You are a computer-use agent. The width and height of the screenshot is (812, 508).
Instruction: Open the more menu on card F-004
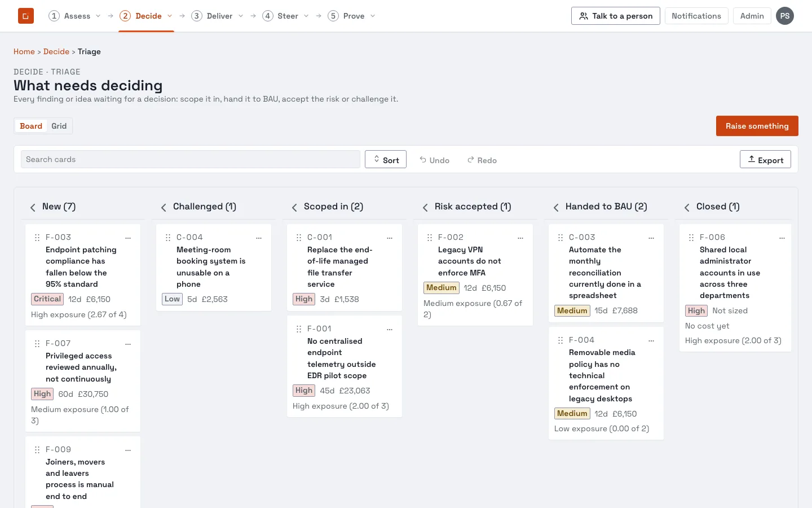coord(651,340)
